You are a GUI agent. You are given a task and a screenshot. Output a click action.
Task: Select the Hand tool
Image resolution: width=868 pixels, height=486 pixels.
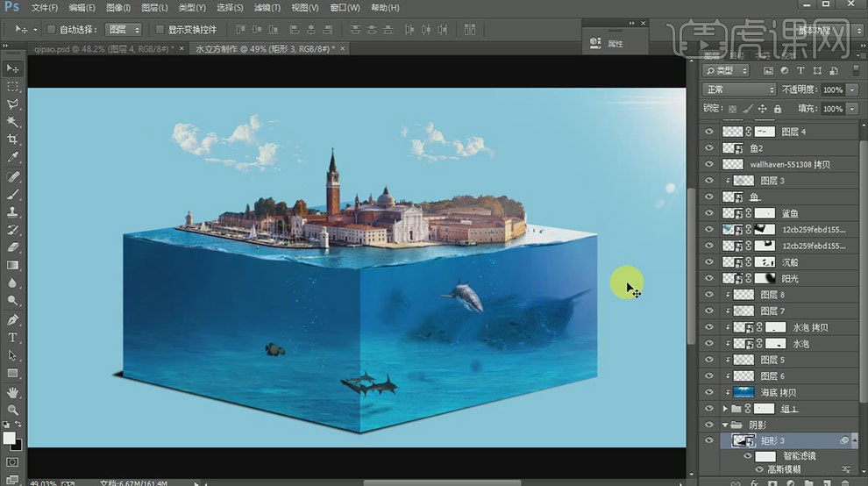[x=12, y=391]
